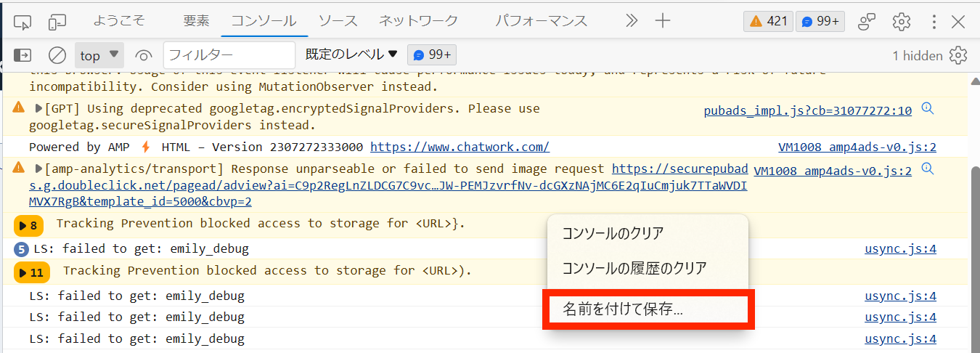Viewport: 980px width, 353px height.
Task: Click the amp-analytics warning triangle icon
Action: click(20, 169)
